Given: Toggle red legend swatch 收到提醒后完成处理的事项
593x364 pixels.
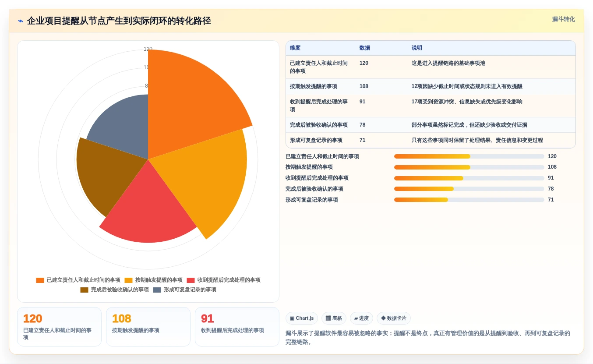Looking at the screenshot, I should pyautogui.click(x=191, y=280).
